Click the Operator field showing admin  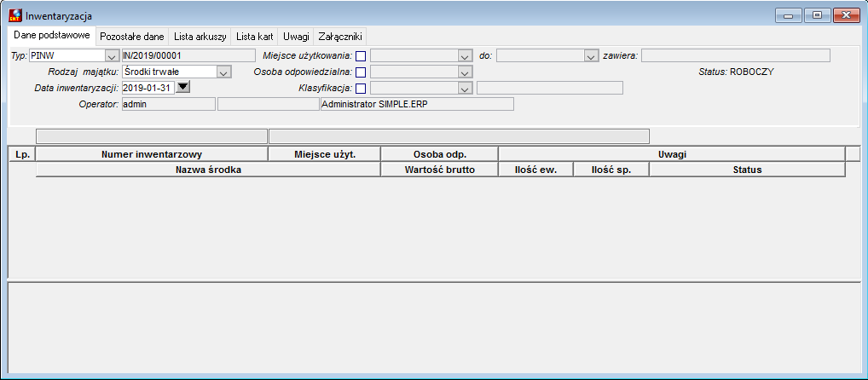[x=168, y=104]
